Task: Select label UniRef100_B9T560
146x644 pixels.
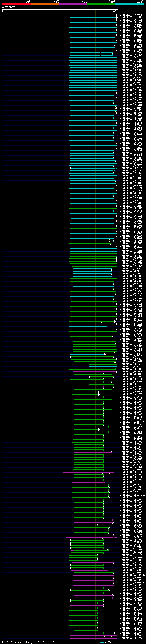Action: coord(131,42)
